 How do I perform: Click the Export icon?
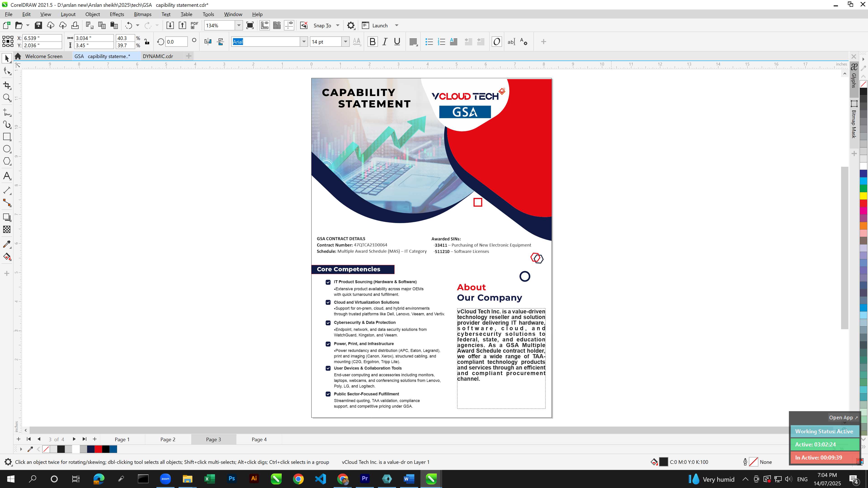pyautogui.click(x=182, y=26)
